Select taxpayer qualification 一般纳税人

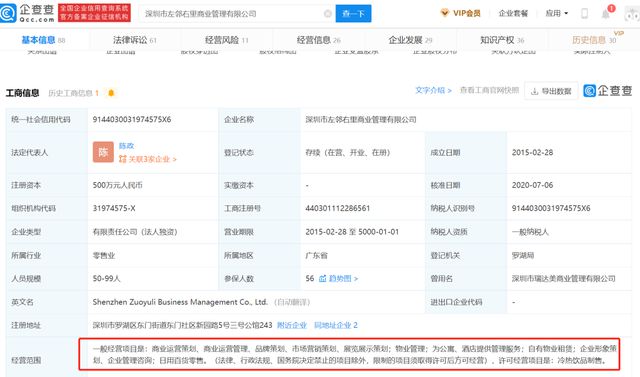coord(530,232)
